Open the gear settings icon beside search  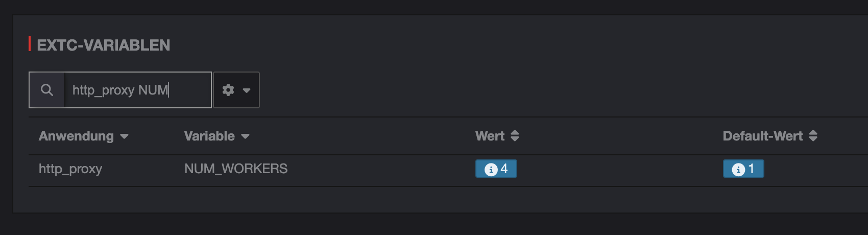click(228, 90)
